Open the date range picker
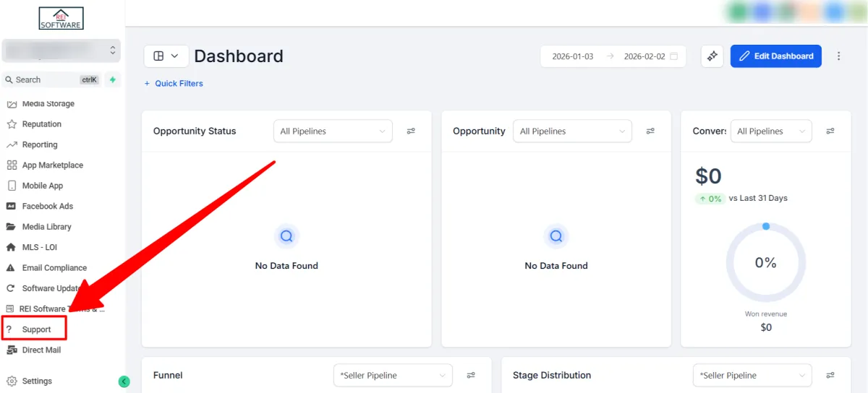Image resolution: width=868 pixels, height=393 pixels. coord(613,56)
